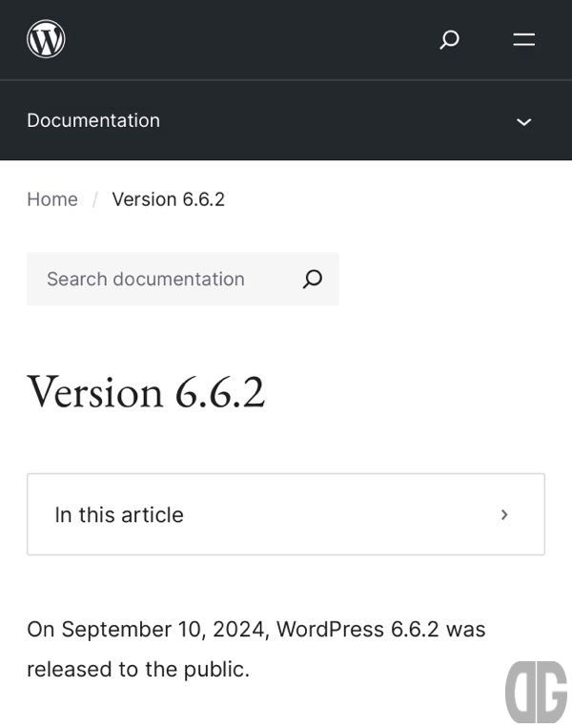Screen dimensions: 572x728
Task: Click the WordPress 6.6.2 text in paragraph
Action: tap(357, 630)
